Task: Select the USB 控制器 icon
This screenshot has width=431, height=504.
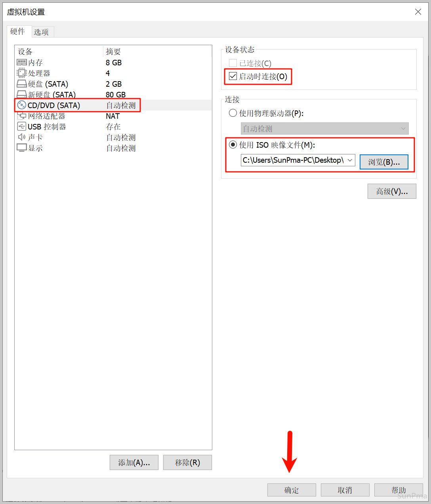Action: pyautogui.click(x=22, y=127)
